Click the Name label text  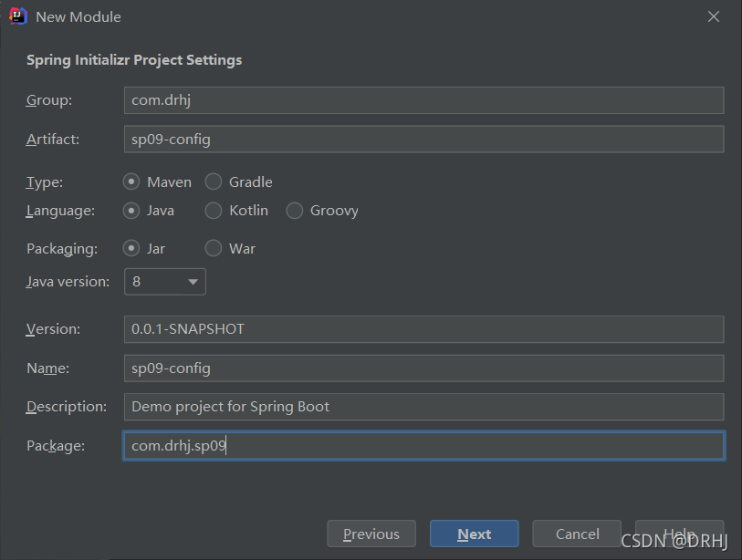[x=48, y=368]
